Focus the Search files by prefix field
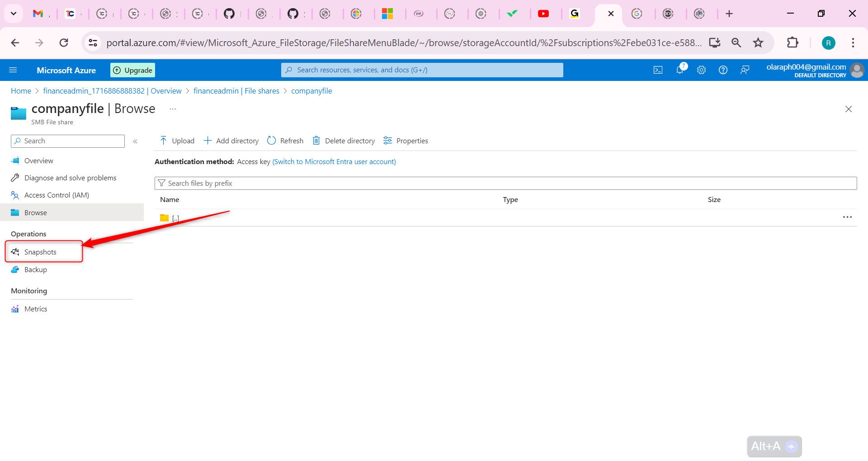The width and height of the screenshot is (868, 461). pyautogui.click(x=505, y=183)
